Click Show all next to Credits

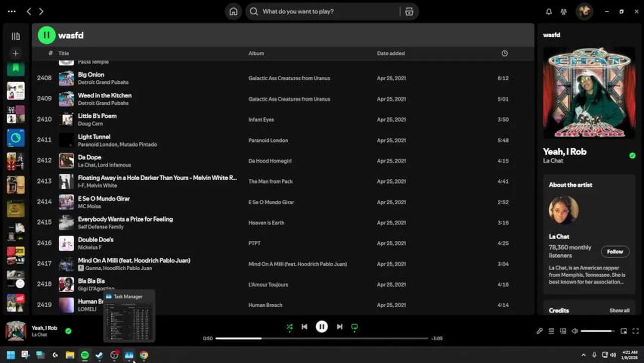[619, 311]
